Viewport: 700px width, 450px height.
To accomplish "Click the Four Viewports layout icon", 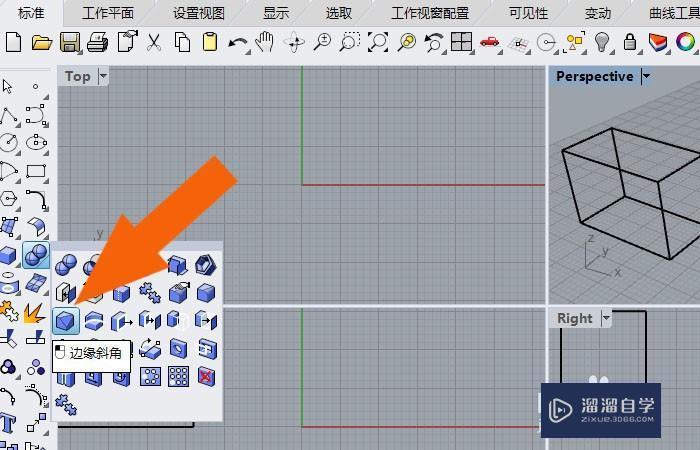I will tap(462, 42).
